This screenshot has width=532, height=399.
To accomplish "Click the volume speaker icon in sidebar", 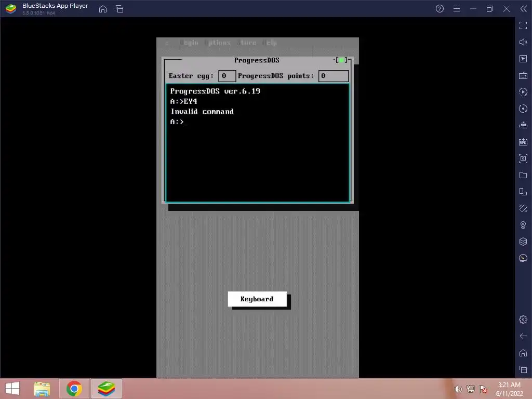I will tap(523, 42).
